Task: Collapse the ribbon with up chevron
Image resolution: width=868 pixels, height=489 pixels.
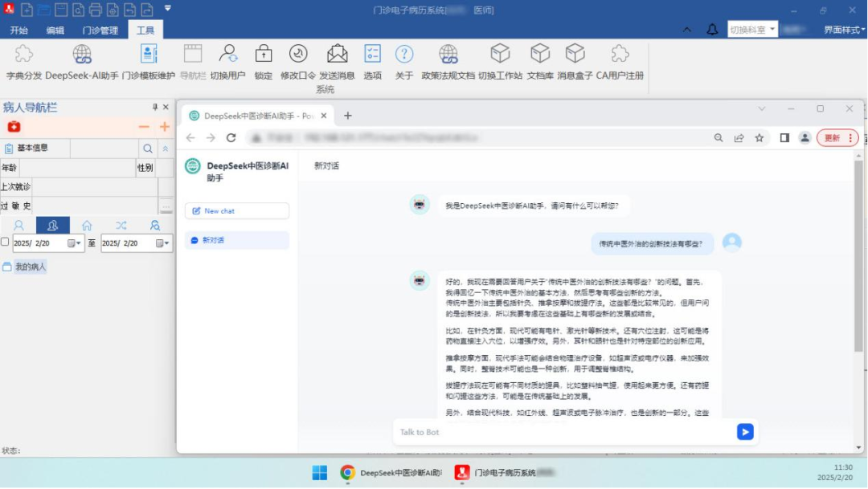Action: tap(687, 30)
